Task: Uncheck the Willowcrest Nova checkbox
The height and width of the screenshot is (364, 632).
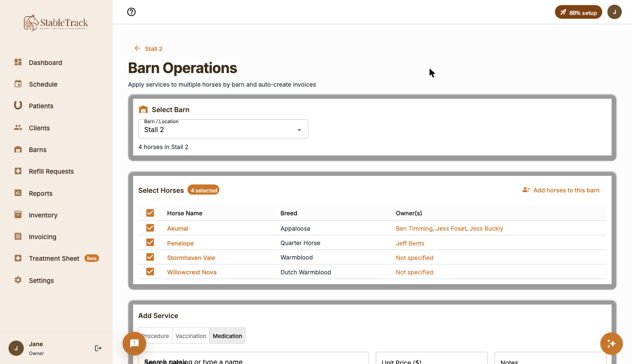Action: 150,271
